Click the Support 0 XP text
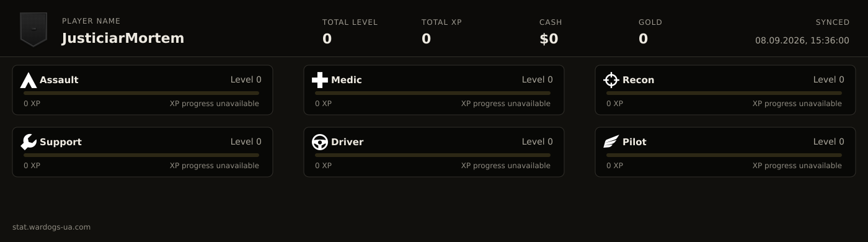This screenshot has height=242, width=868. 32,166
